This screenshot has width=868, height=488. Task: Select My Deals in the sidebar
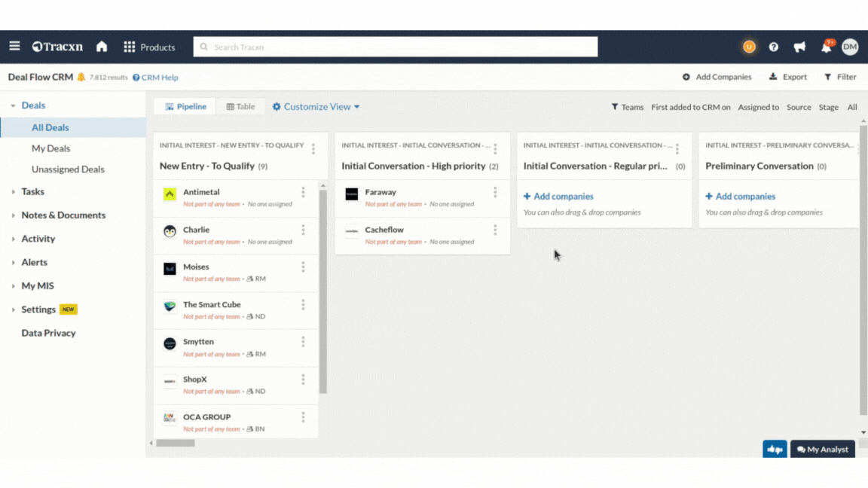pos(50,148)
